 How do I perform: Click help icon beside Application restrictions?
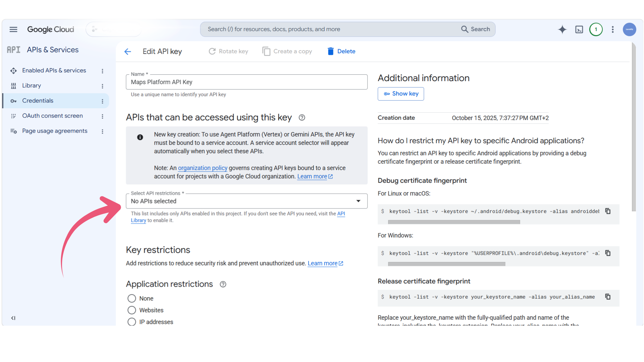coord(223,285)
